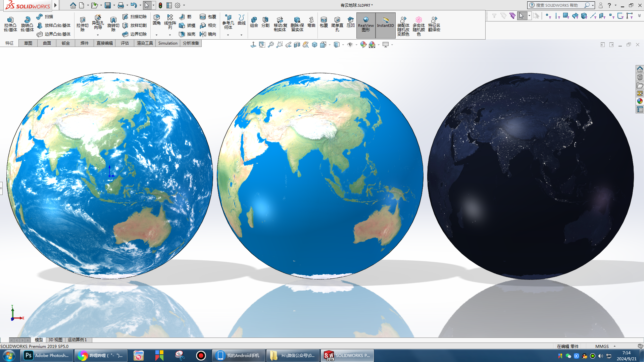Viewport: 644px width, 362px height.
Task: Select the 线性阵列 linear pattern tool
Action: [x=170, y=22]
